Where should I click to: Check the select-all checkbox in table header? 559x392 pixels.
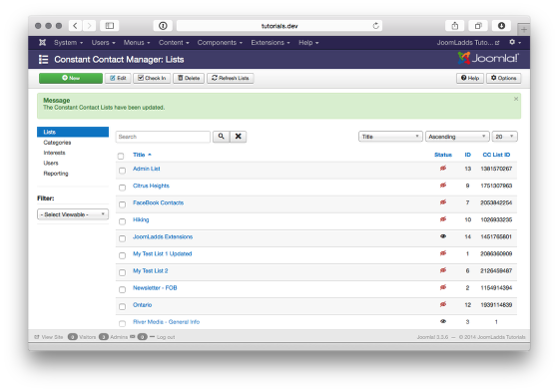click(x=121, y=156)
